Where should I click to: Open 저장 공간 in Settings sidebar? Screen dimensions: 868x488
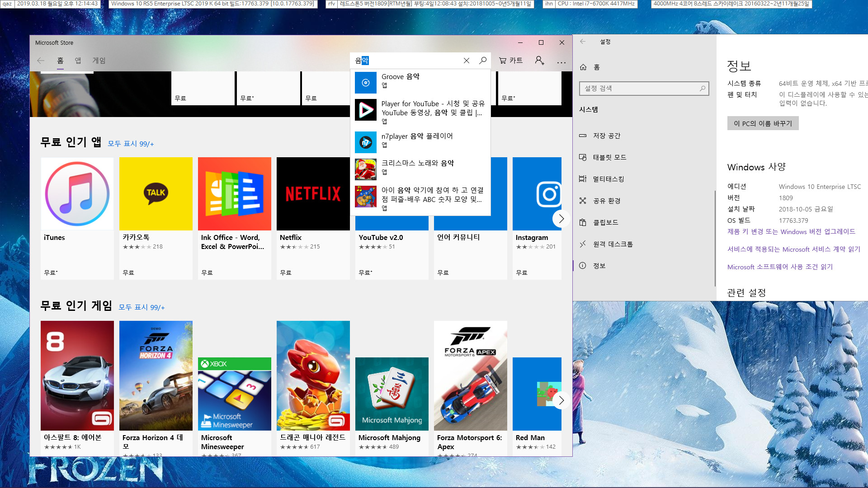[x=644, y=136]
